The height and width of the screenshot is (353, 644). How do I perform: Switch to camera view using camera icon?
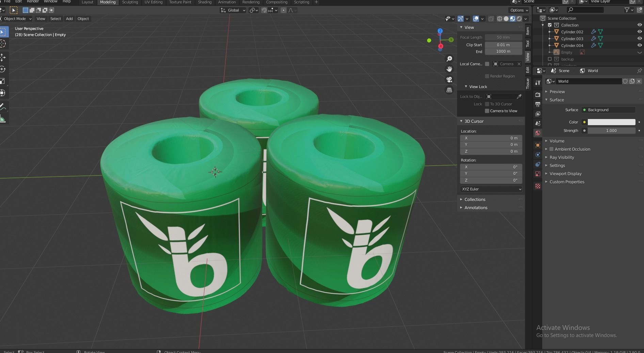[x=449, y=80]
